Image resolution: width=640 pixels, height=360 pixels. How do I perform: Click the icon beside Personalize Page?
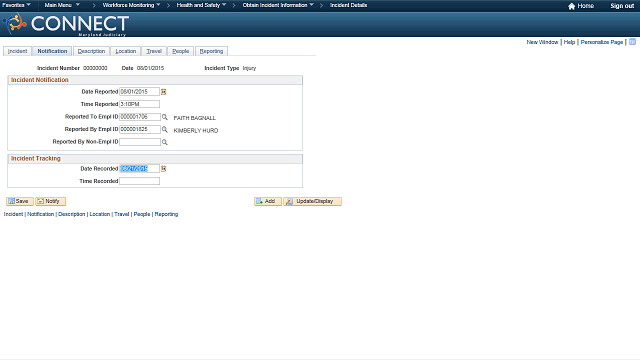pos(632,42)
